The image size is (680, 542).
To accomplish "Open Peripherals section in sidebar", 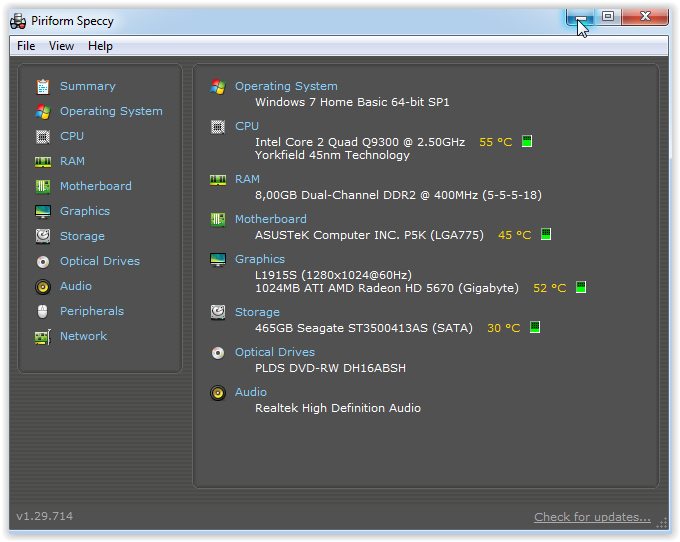I will pyautogui.click(x=92, y=311).
